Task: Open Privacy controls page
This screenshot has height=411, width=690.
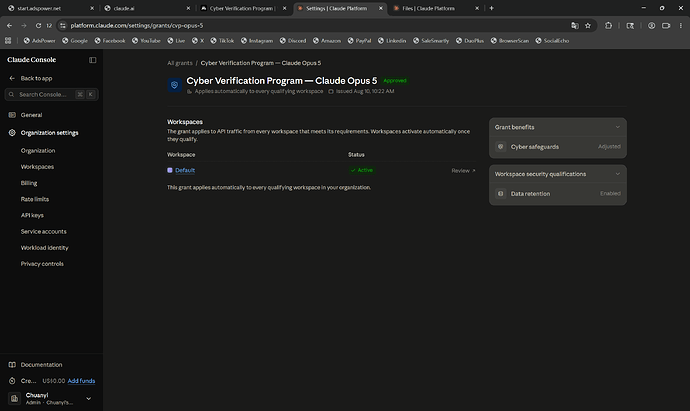Action: coord(42,264)
